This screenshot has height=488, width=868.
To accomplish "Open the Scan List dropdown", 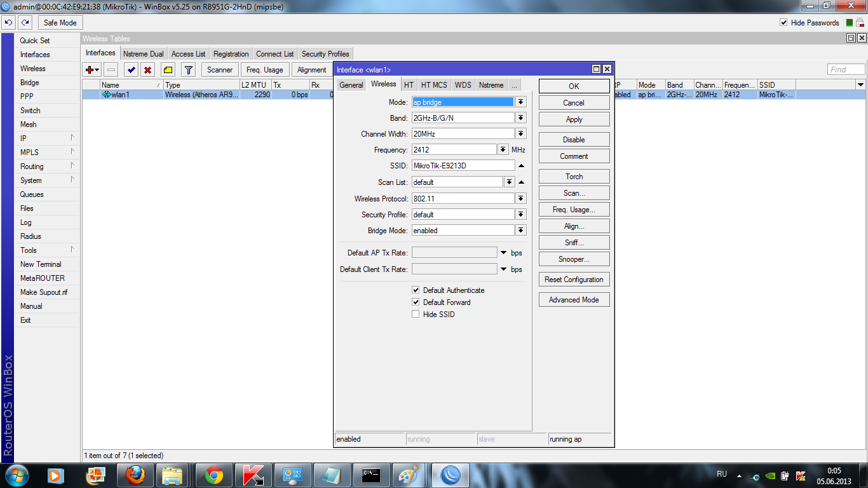I will pyautogui.click(x=509, y=182).
